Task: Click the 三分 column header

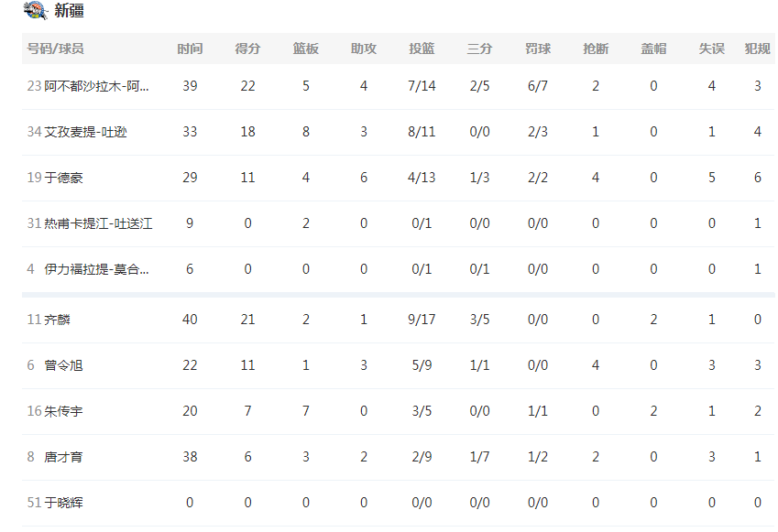Action: tap(480, 49)
